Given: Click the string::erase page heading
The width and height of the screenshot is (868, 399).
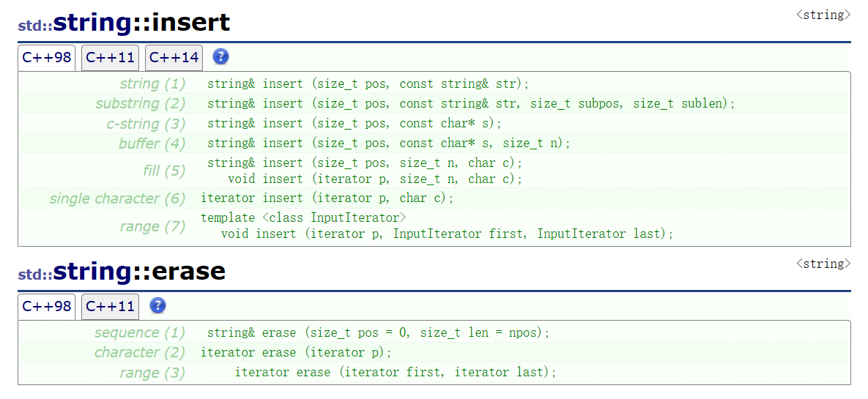Looking at the screenshot, I should 139,272.
